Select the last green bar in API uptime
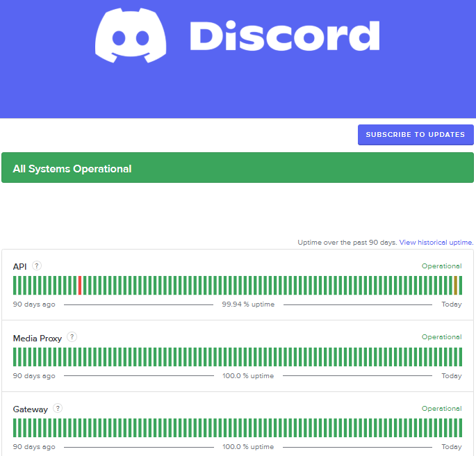This screenshot has width=476, height=456. point(461,286)
